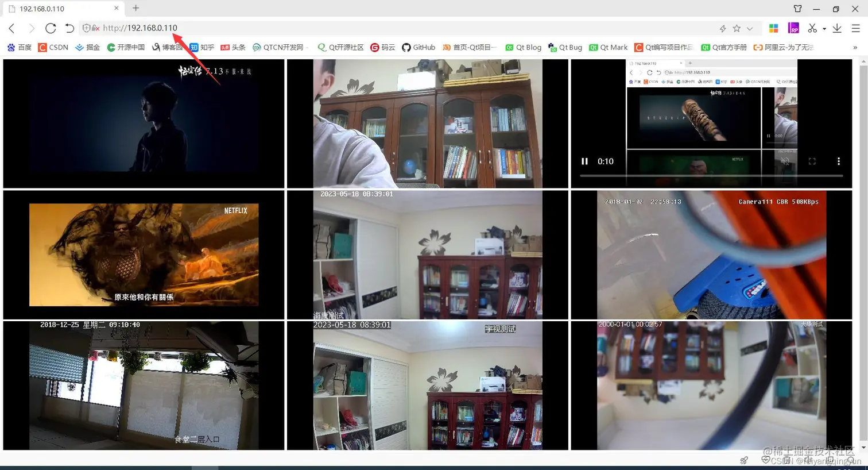Open the 头条 bookmark
The image size is (868, 470).
233,47
